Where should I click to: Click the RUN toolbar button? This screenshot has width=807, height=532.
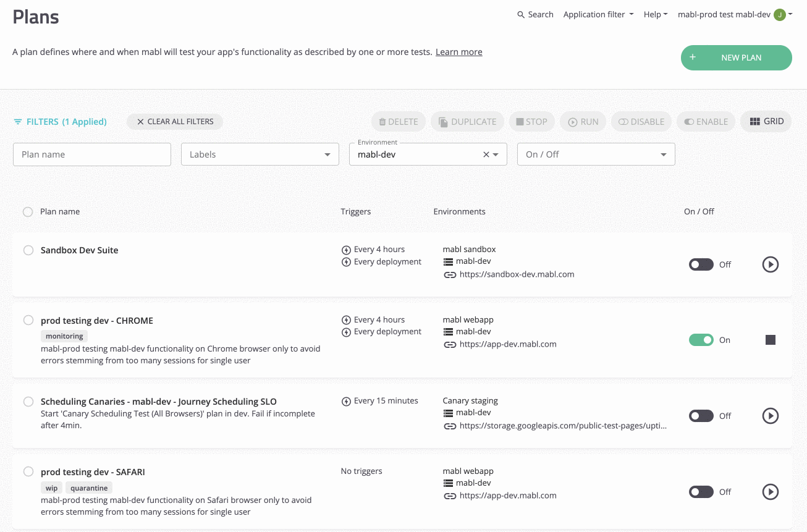(583, 122)
